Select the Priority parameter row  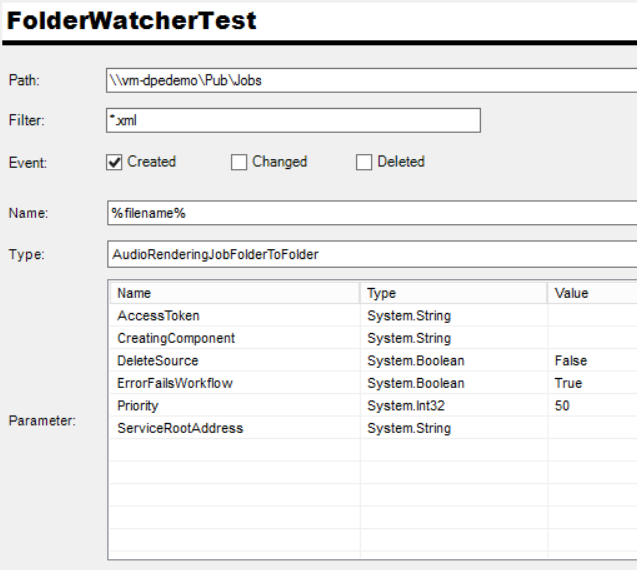pyautogui.click(x=138, y=406)
